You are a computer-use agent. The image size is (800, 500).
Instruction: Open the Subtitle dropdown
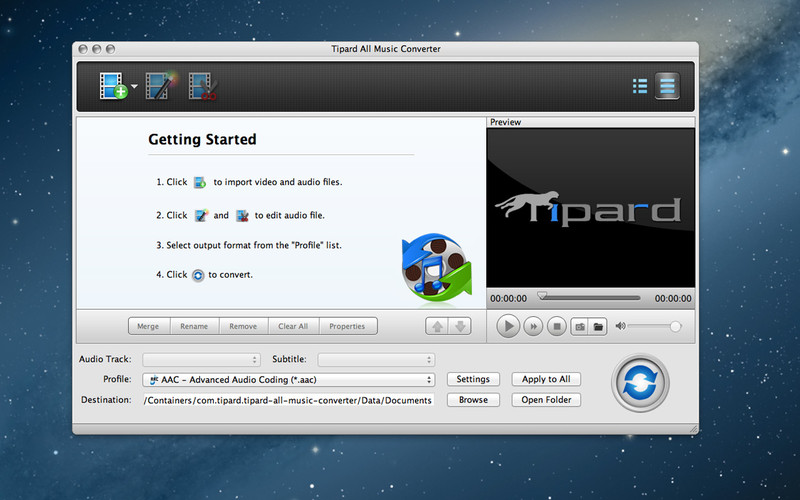coord(377,360)
